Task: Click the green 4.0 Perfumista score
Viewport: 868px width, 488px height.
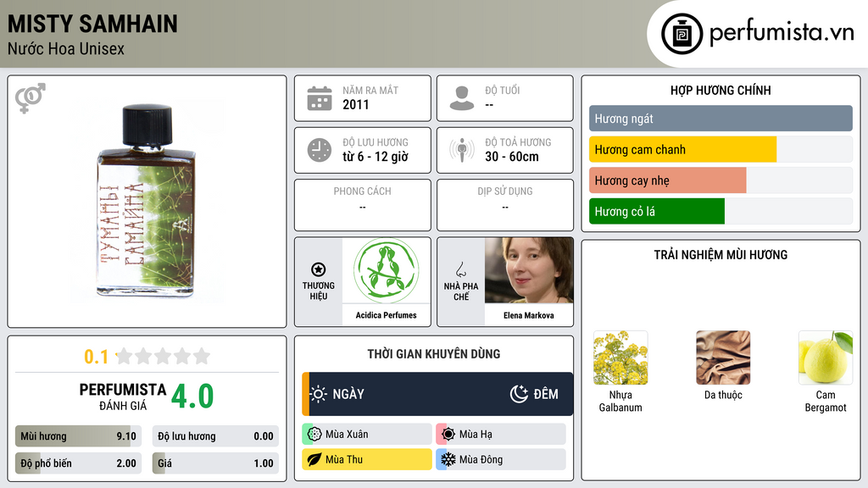Action: pos(192,396)
